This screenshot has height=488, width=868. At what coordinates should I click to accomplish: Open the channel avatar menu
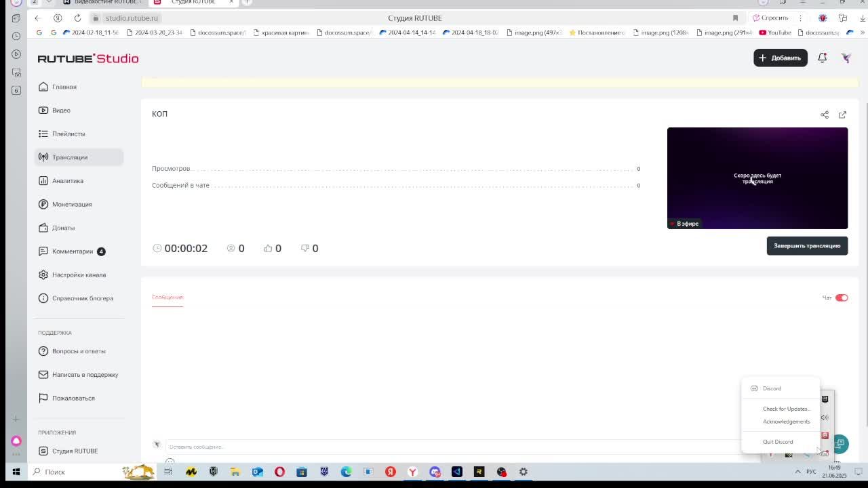(846, 58)
